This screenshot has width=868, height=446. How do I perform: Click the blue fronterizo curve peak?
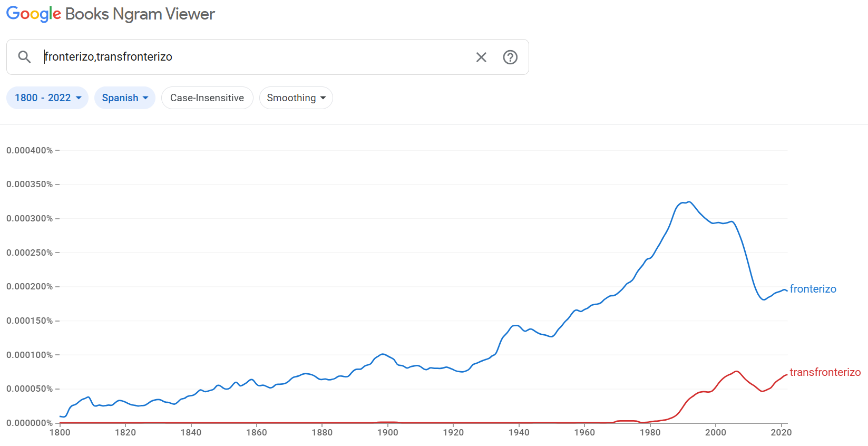pos(689,202)
